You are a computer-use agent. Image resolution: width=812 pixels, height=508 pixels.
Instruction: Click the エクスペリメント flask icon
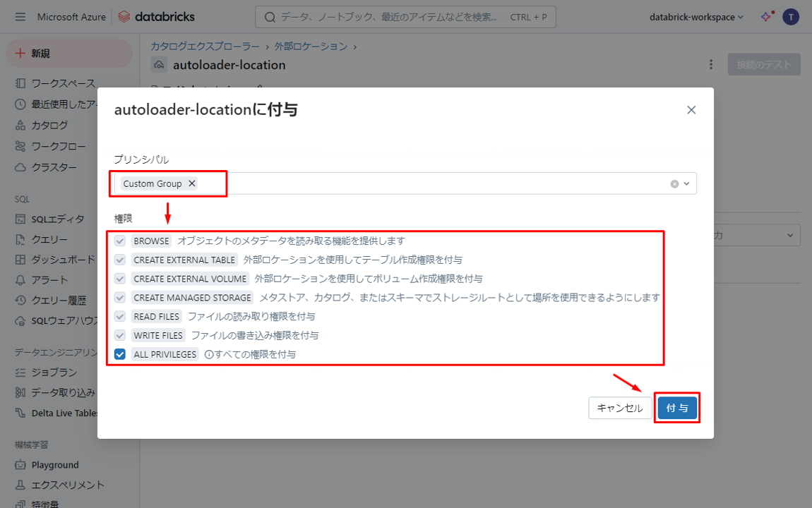pyautogui.click(x=20, y=485)
